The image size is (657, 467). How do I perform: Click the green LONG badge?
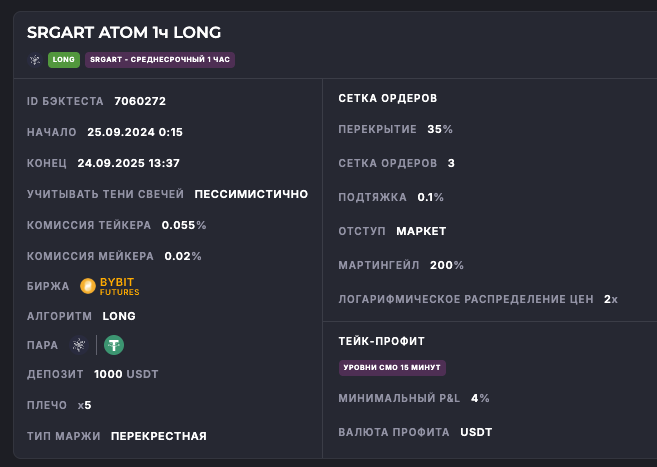[64, 59]
